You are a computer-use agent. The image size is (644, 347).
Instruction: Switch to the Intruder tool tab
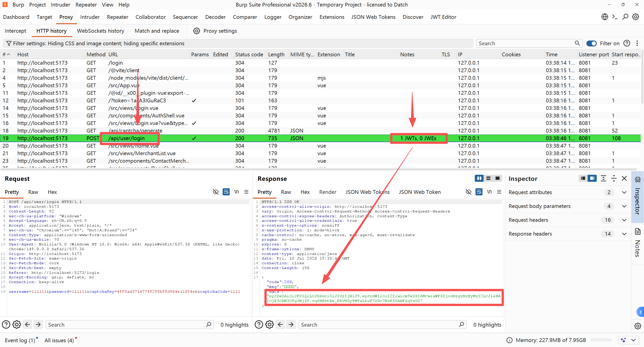90,17
